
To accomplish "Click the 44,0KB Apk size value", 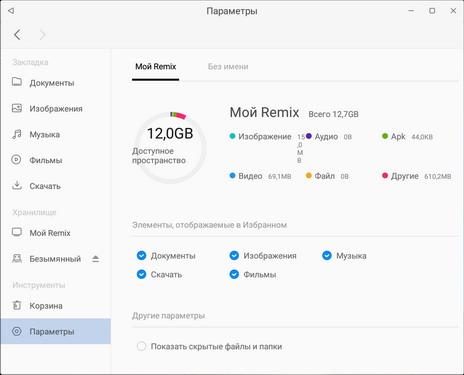I will click(422, 137).
